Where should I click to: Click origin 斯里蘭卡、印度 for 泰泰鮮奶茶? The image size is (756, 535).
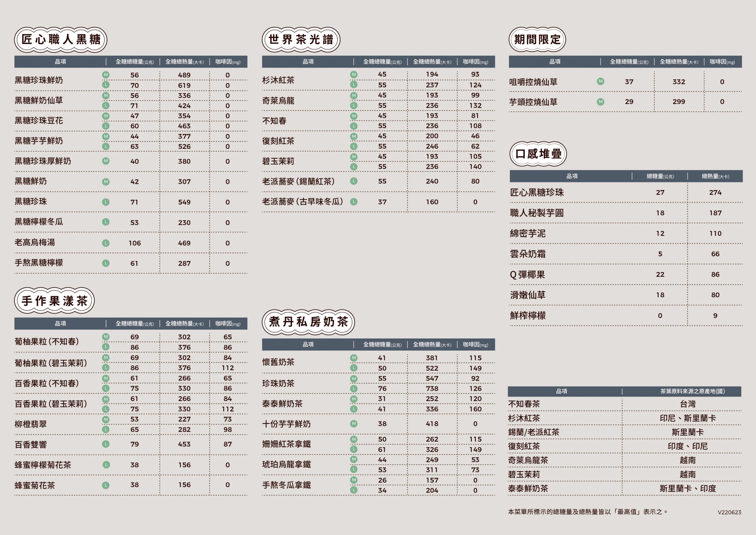tap(688, 489)
